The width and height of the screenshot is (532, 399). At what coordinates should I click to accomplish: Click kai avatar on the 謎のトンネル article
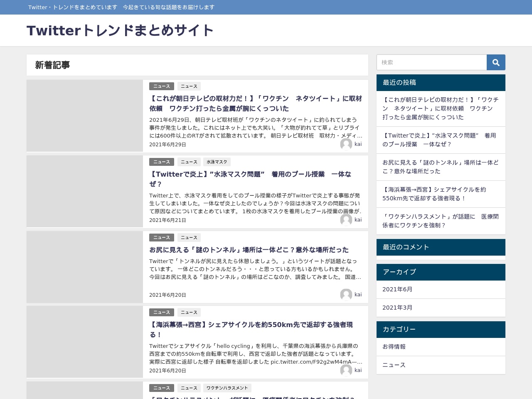[346, 295]
